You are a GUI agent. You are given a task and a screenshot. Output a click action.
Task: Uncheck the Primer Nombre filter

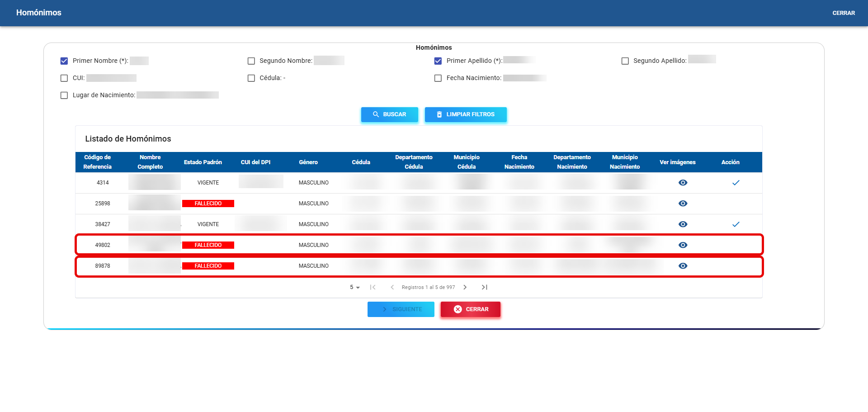coord(64,61)
